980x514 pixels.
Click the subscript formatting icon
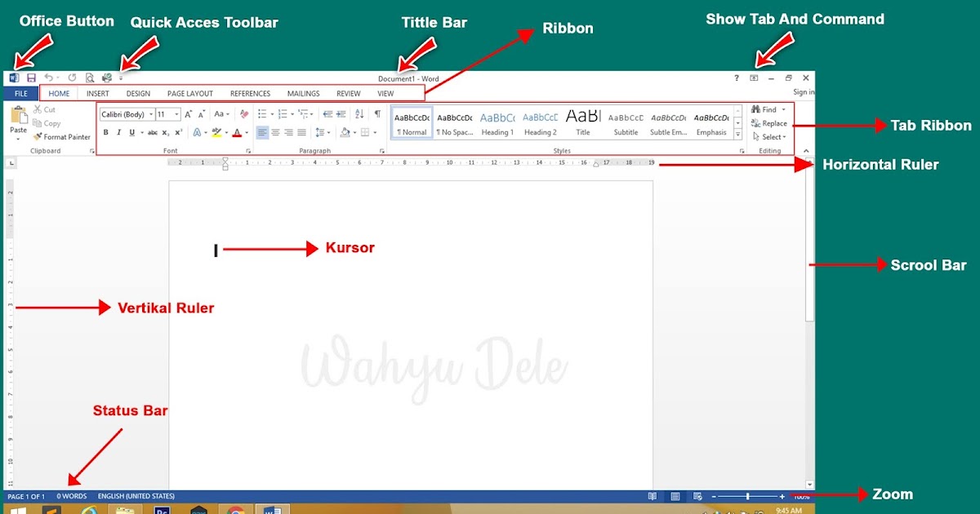(x=165, y=131)
